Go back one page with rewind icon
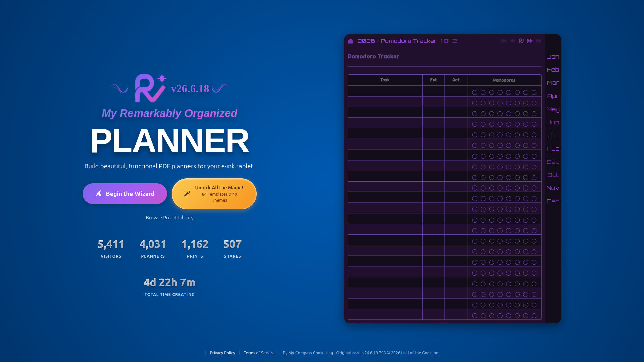 pos(513,41)
